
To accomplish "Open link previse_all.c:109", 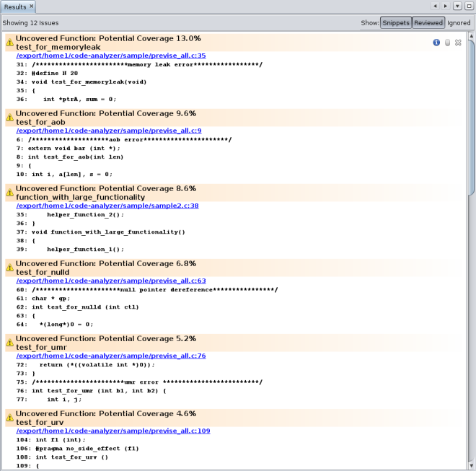I will tap(113, 431).
